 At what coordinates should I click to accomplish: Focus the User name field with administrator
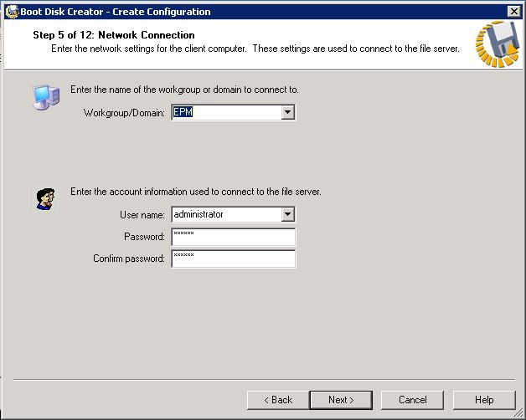[226, 215]
